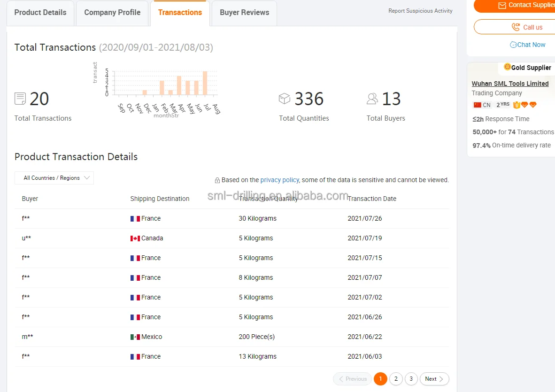Click the envelope icon on Contact Supplier
The width and height of the screenshot is (555, 392).
coord(502,5)
